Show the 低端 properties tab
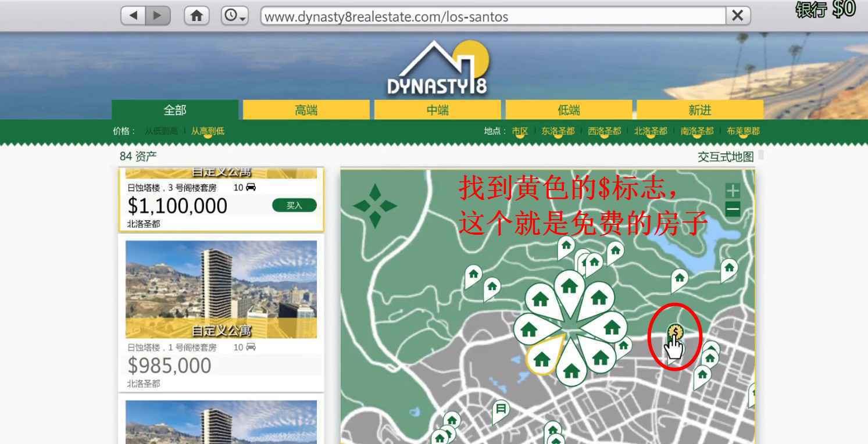The image size is (868, 444). click(569, 110)
